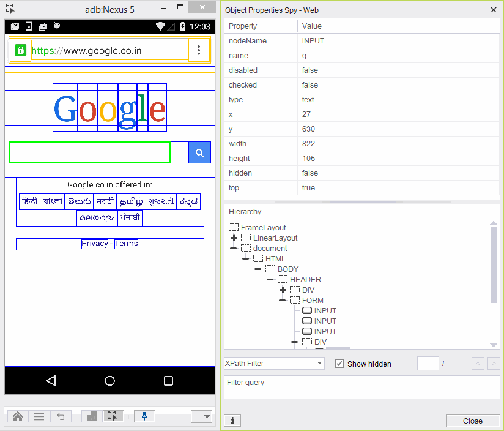
Task: Toggle the object spy selection cursor icon
Action: pyautogui.click(x=113, y=416)
